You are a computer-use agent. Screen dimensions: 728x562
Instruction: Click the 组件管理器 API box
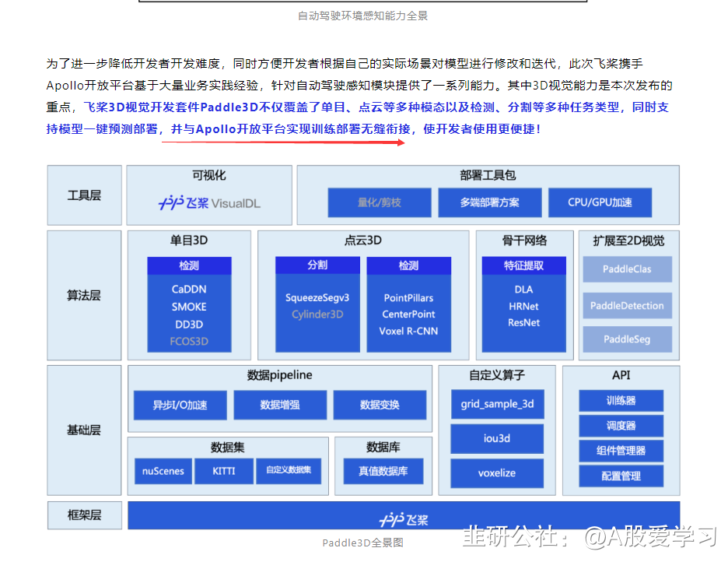tap(621, 451)
